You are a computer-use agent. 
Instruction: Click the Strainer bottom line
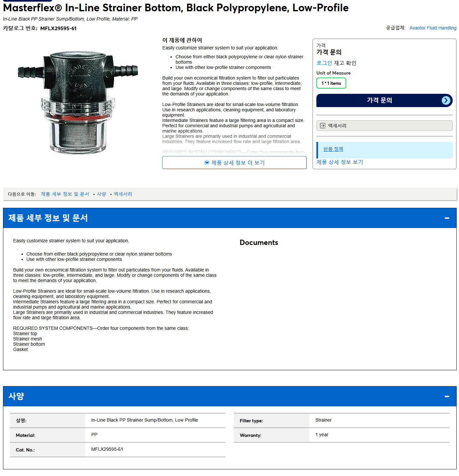[29, 344]
